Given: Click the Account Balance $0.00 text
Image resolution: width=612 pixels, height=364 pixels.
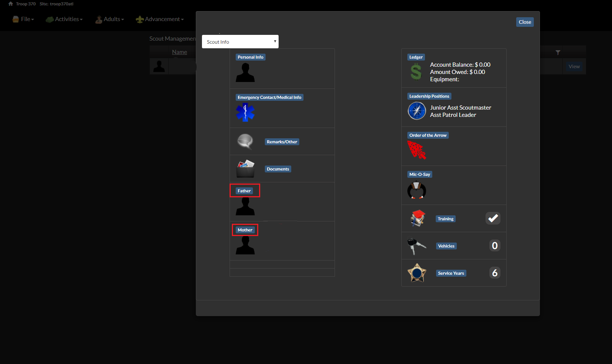Looking at the screenshot, I should (460, 65).
